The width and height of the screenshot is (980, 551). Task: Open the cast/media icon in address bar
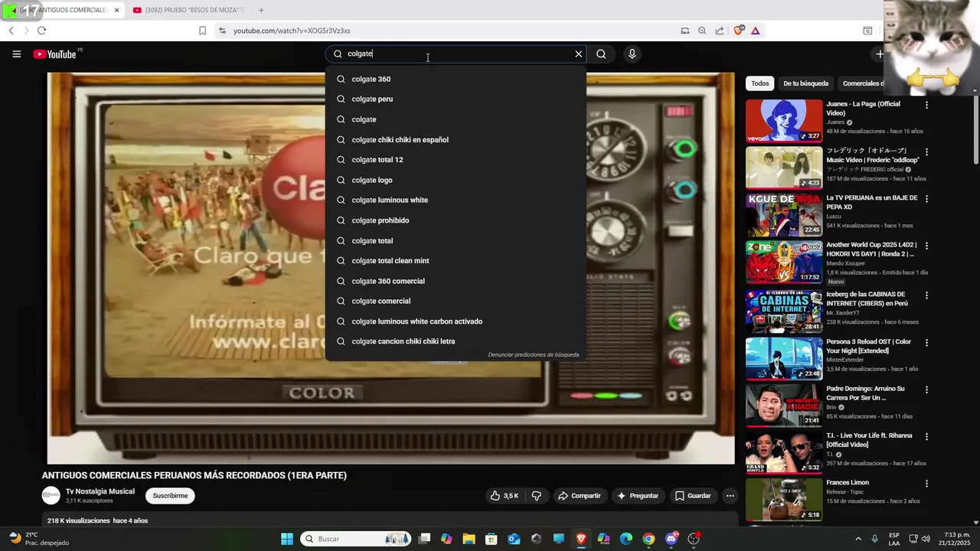pyautogui.click(x=684, y=31)
